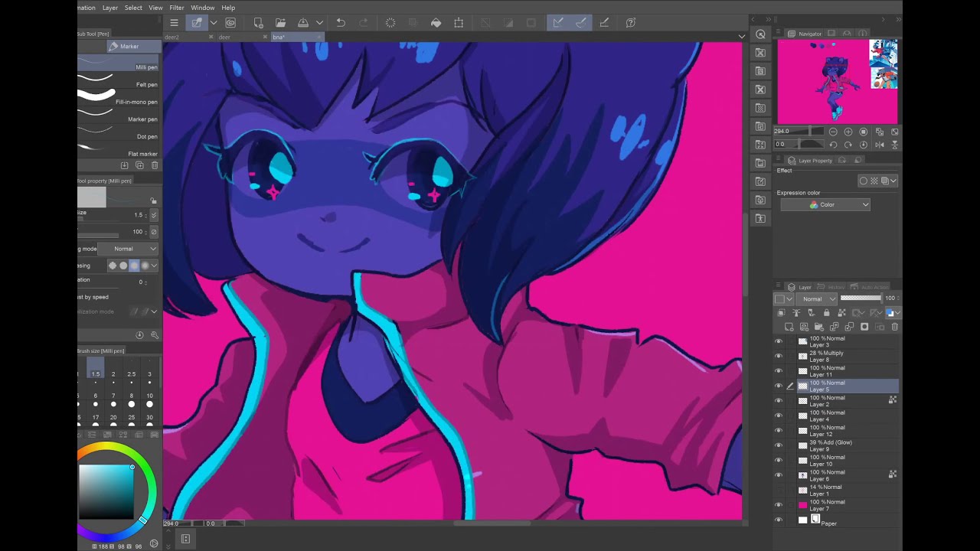The image size is (980, 551).
Task: Open the Window menu
Action: 202,8
